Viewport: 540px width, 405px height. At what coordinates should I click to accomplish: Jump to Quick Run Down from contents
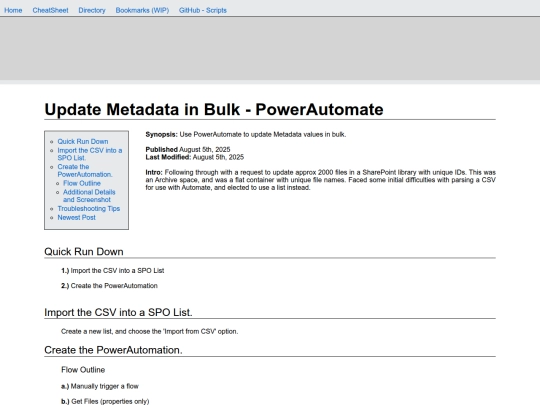pyautogui.click(x=83, y=142)
